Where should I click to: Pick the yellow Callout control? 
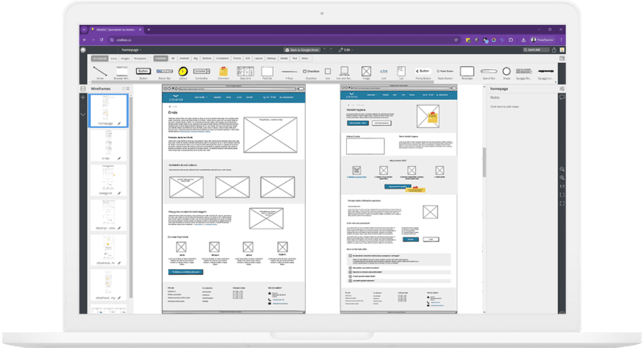pyautogui.click(x=184, y=72)
